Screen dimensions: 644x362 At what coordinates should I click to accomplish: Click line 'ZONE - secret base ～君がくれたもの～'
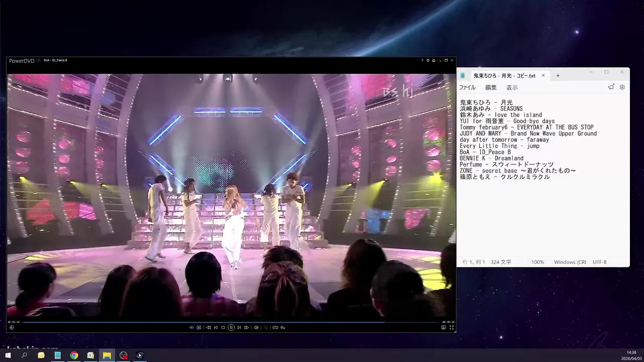point(518,170)
